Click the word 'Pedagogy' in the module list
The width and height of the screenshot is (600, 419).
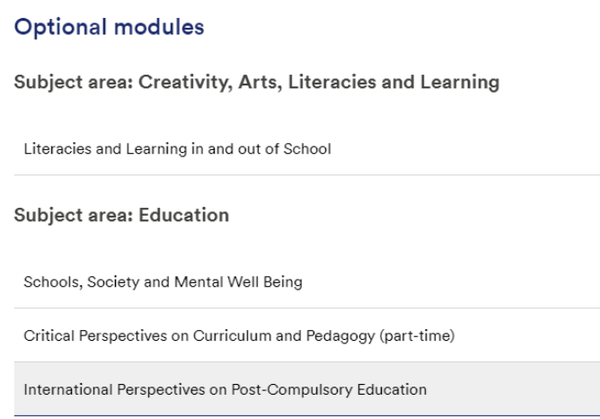coord(341,336)
